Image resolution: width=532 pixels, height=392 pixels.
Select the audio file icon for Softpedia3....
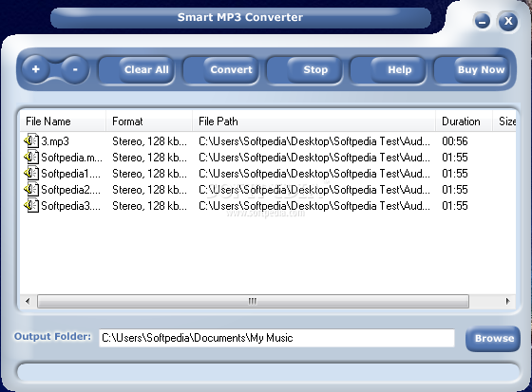[31, 206]
